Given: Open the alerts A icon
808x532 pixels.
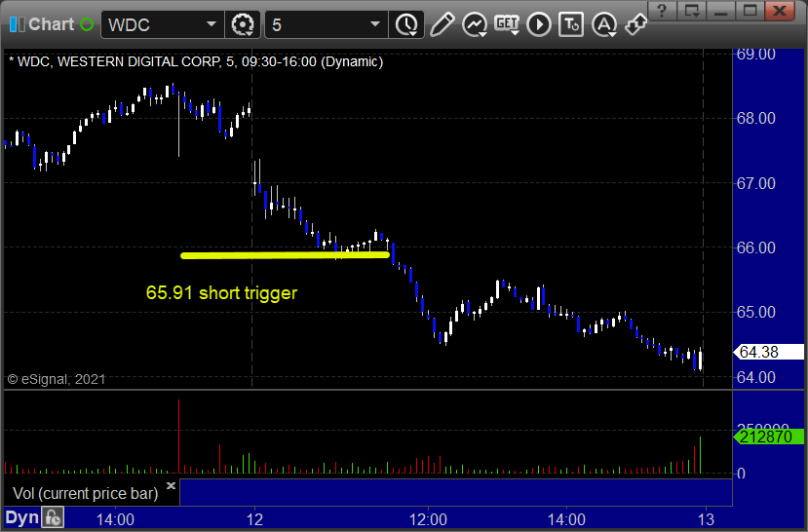Looking at the screenshot, I should (604, 24).
